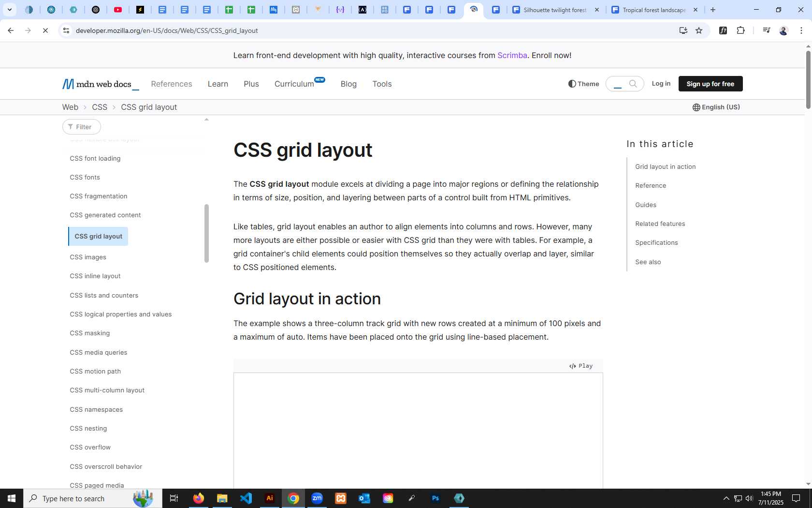Open Zoom from taskbar
Viewport: 812px width, 508px height.
click(317, 498)
